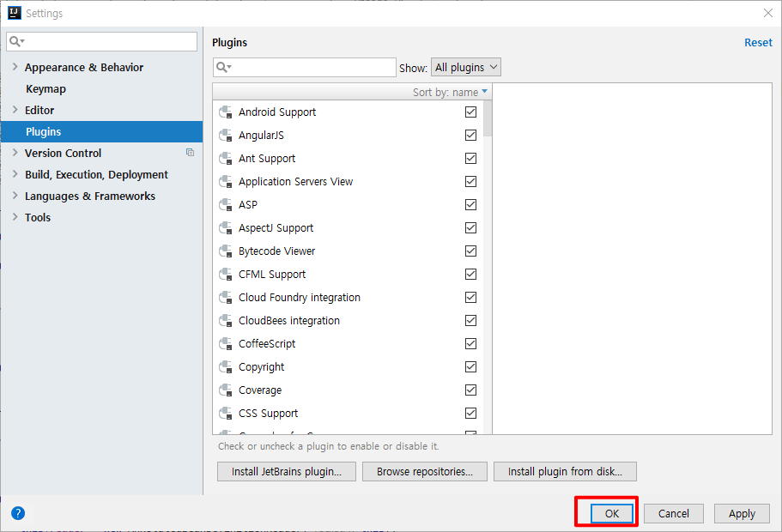This screenshot has height=532, width=782.
Task: Toggle the CFML Support checkbox
Action: 470,275
